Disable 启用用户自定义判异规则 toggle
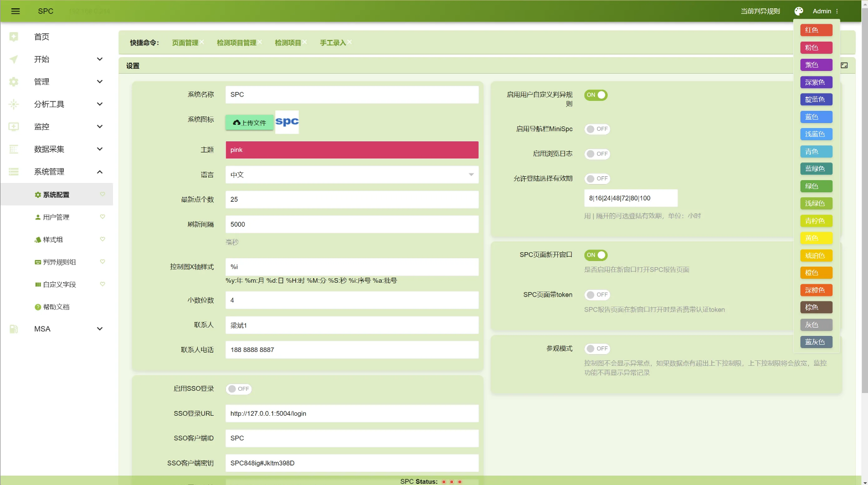The height and width of the screenshot is (485, 868). 596,95
